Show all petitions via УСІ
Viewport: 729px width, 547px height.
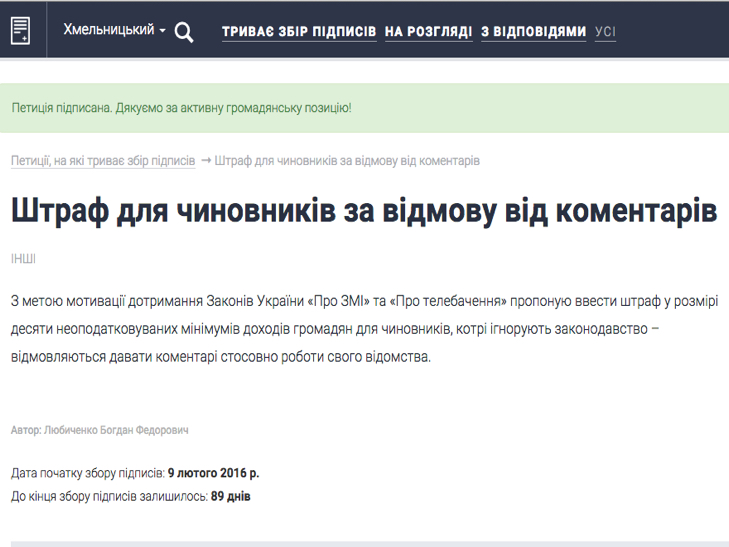pyautogui.click(x=605, y=32)
